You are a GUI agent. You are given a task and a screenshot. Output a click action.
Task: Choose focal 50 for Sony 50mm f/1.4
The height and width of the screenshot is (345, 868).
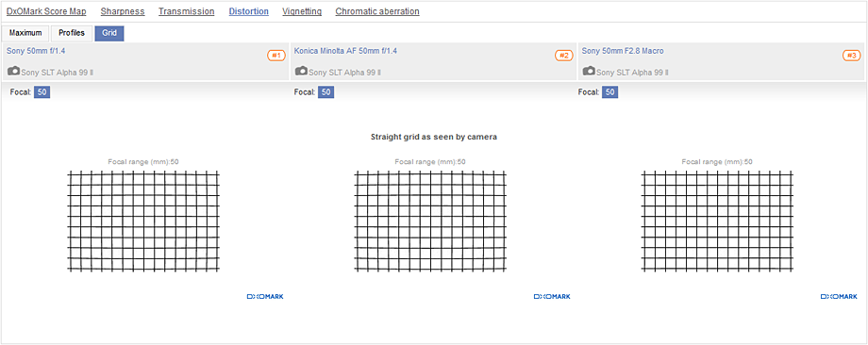click(x=42, y=91)
